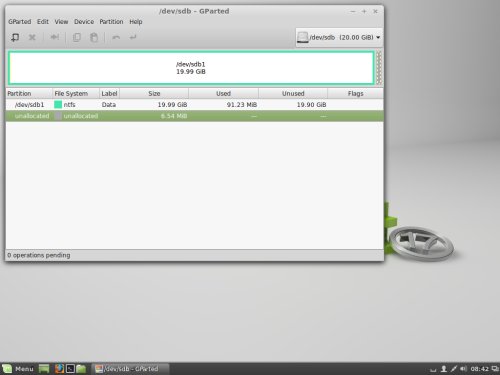The height and width of the screenshot is (375, 500).
Task: Launch Firefox from the taskbar
Action: click(59, 369)
